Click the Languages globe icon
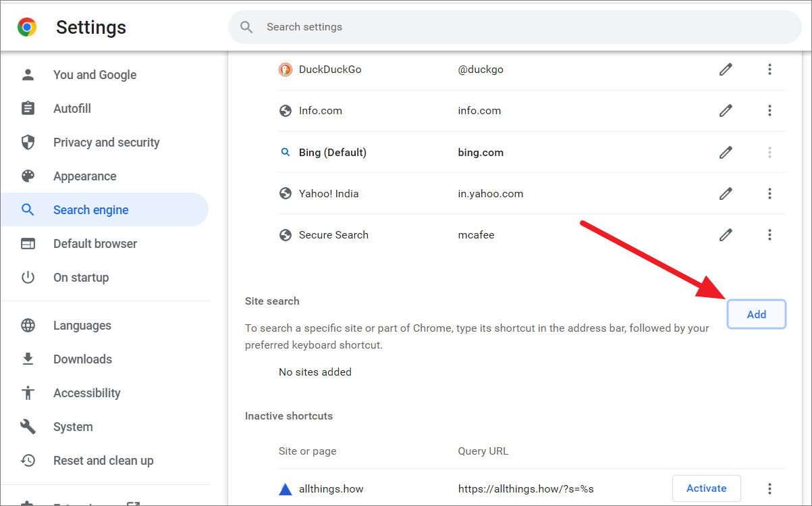This screenshot has width=812, height=506. (28, 326)
